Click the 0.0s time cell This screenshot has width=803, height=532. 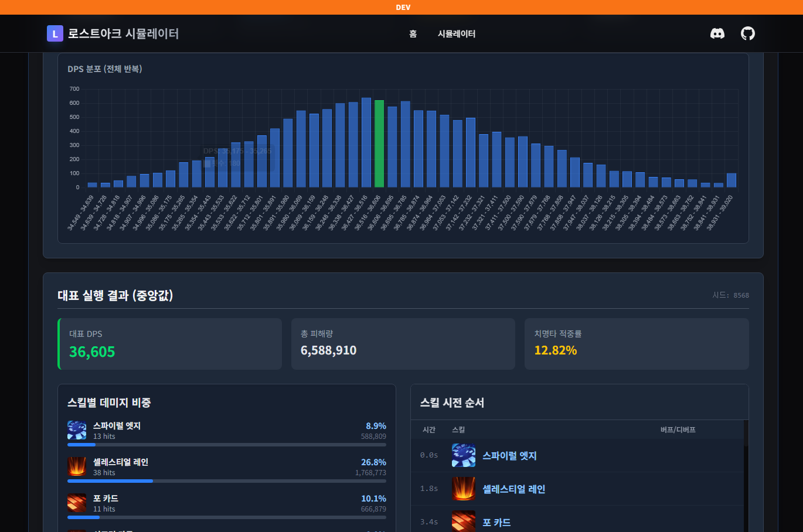[x=429, y=455]
